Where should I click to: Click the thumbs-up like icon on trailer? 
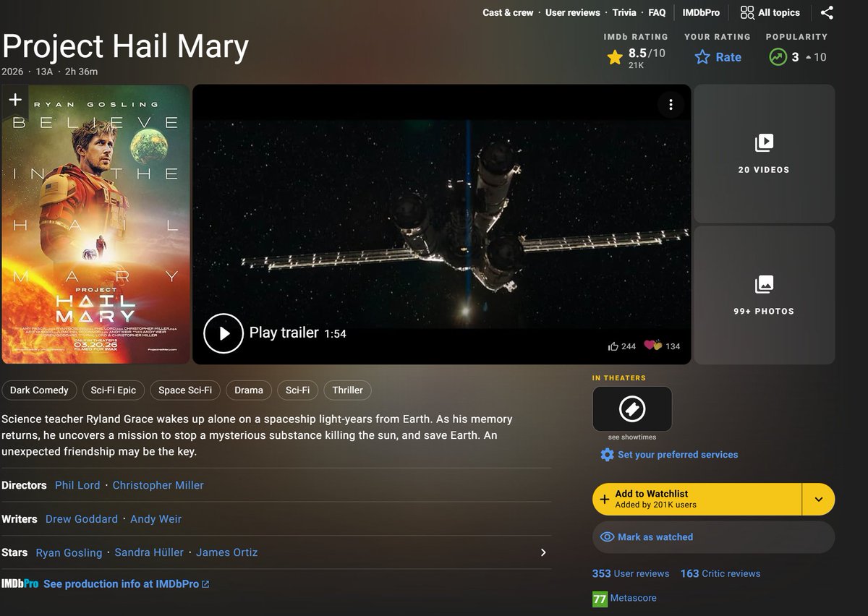point(613,346)
